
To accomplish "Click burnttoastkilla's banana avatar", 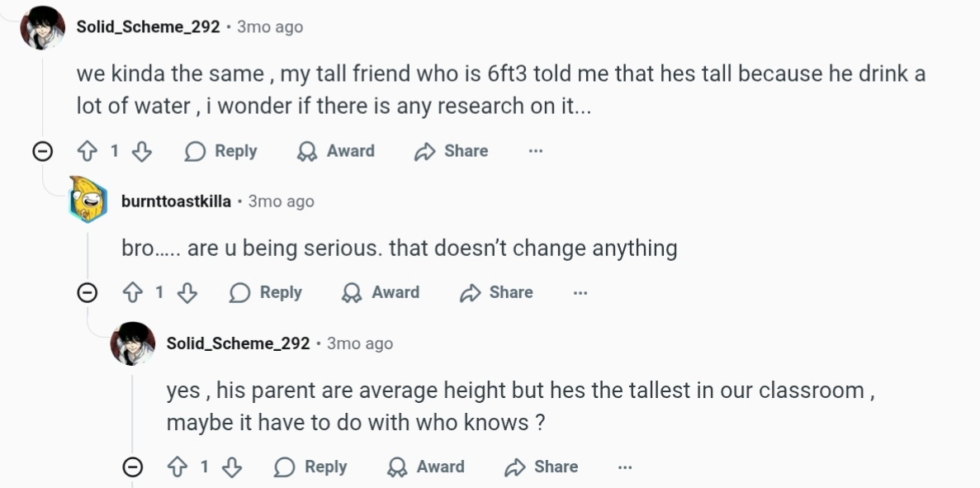I will (88, 200).
